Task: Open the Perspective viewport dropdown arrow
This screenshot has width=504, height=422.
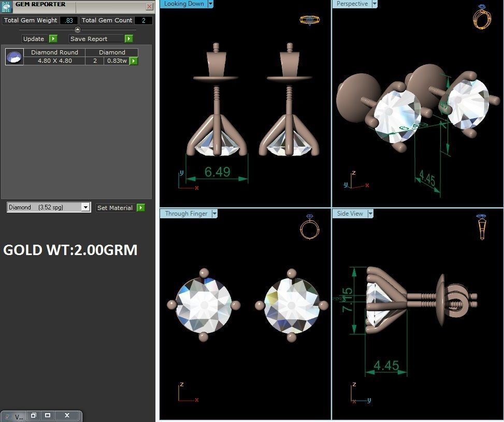Action: tap(375, 4)
